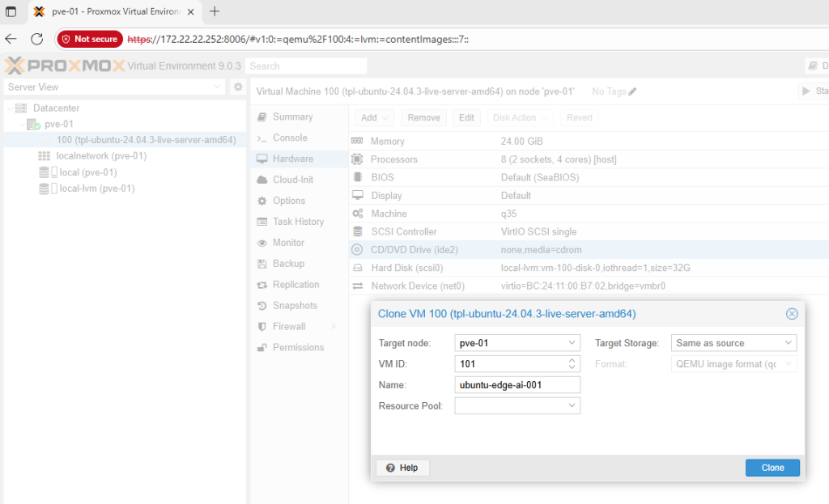Image resolution: width=829 pixels, height=504 pixels.
Task: Collapse the pve-01 node in tree
Action: [x=22, y=125]
